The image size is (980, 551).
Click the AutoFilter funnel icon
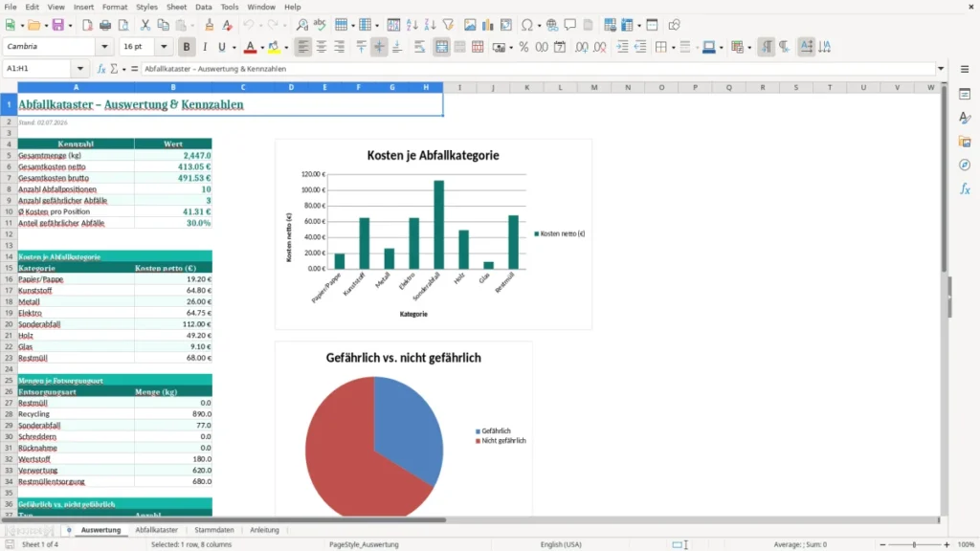point(448,25)
